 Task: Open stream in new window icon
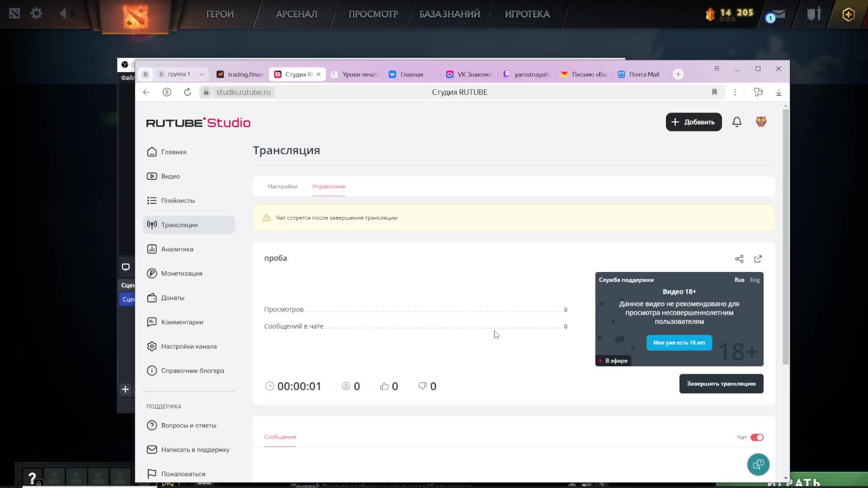758,259
